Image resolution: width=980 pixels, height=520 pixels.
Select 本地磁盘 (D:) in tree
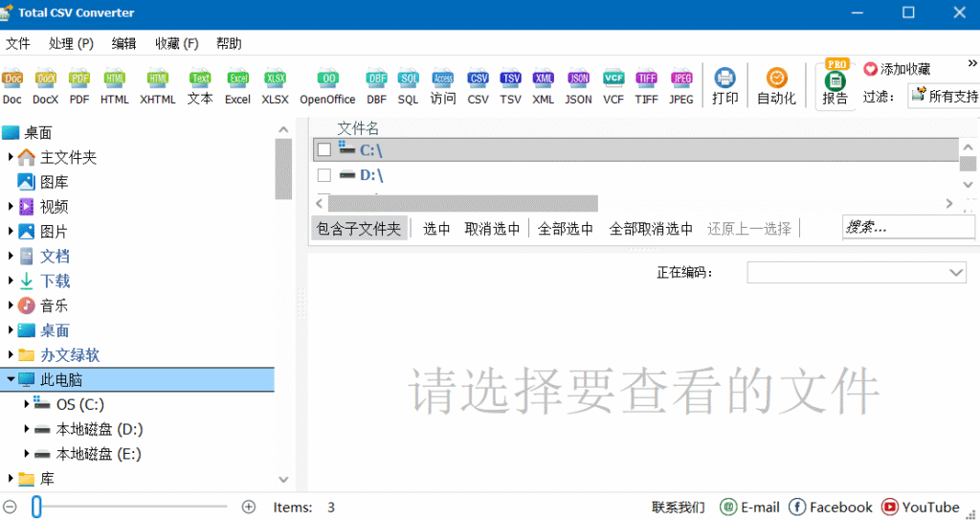(100, 429)
